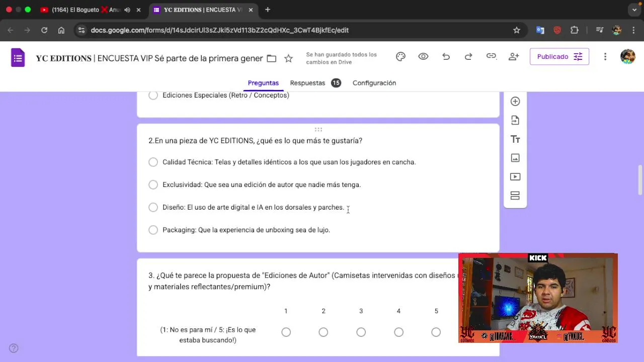644x362 pixels.
Task: Preview the form with eye icon
Action: click(x=423, y=57)
